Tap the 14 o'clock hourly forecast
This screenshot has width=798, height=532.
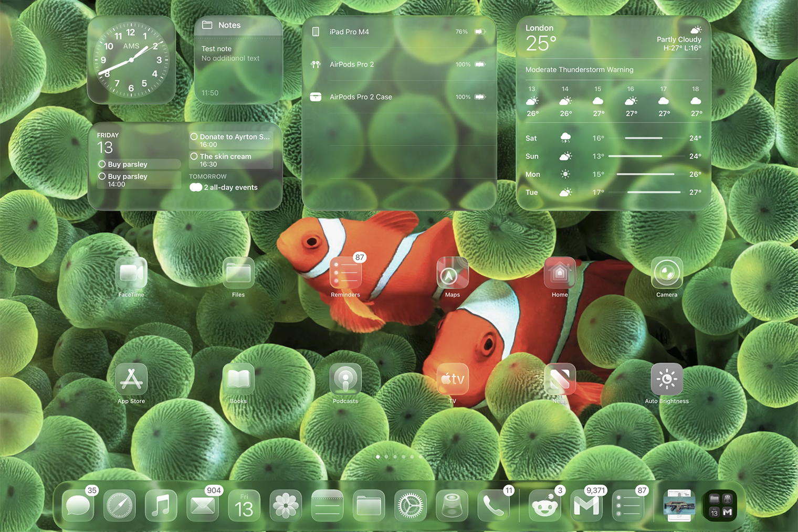(x=565, y=101)
